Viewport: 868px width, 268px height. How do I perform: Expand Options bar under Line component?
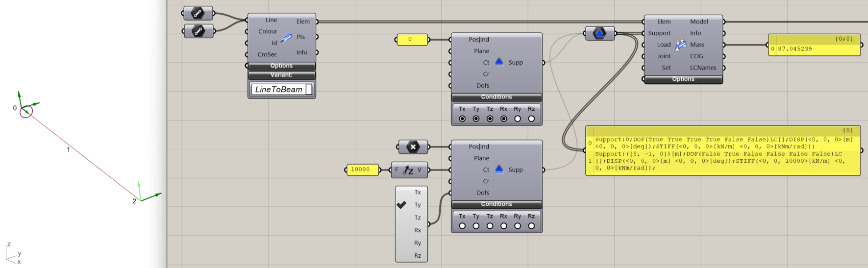click(282, 66)
